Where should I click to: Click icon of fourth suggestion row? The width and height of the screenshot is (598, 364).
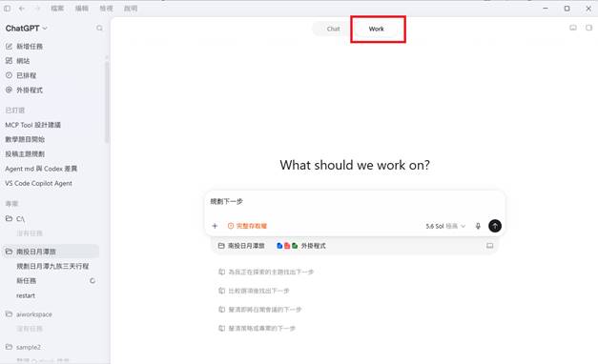tap(221, 328)
